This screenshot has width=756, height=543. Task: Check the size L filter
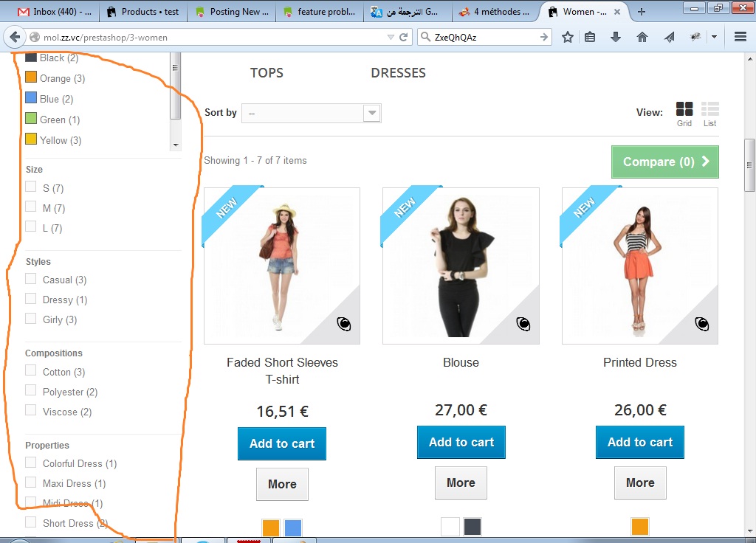tap(31, 226)
